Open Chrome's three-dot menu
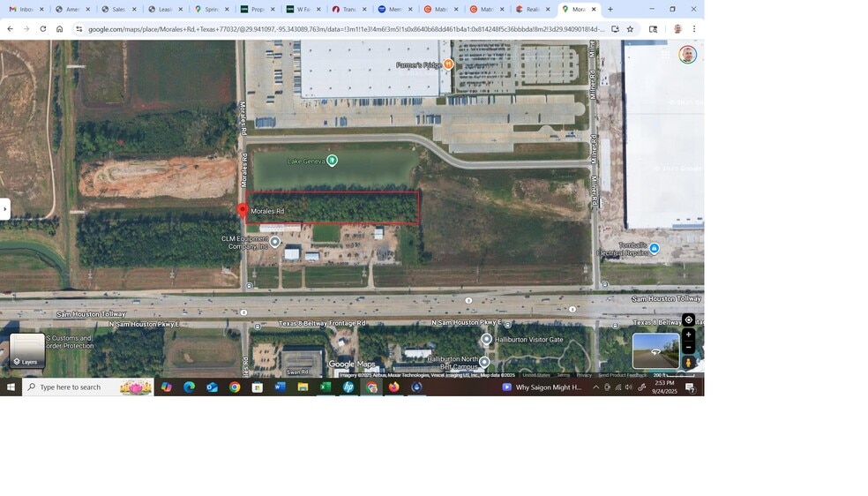The image size is (868, 496). click(x=694, y=29)
